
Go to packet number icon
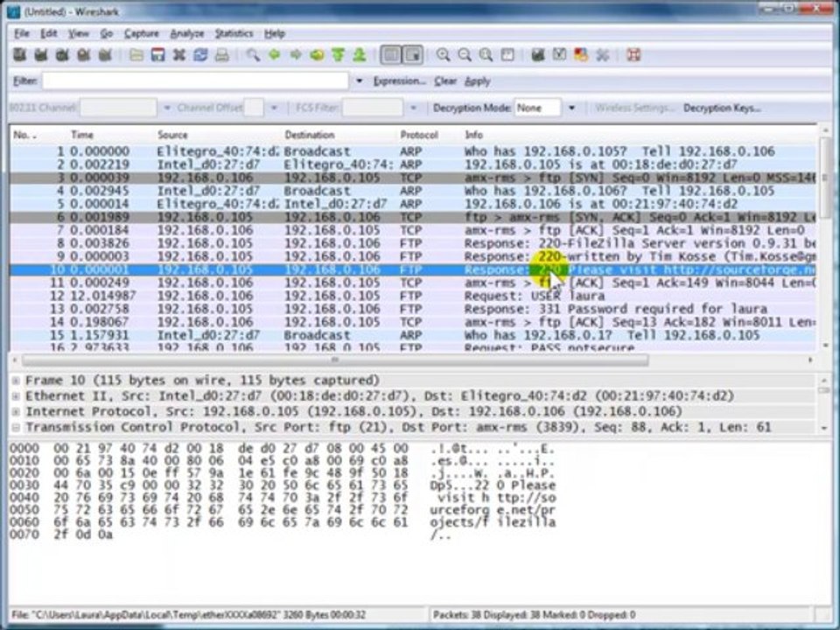pos(317,54)
